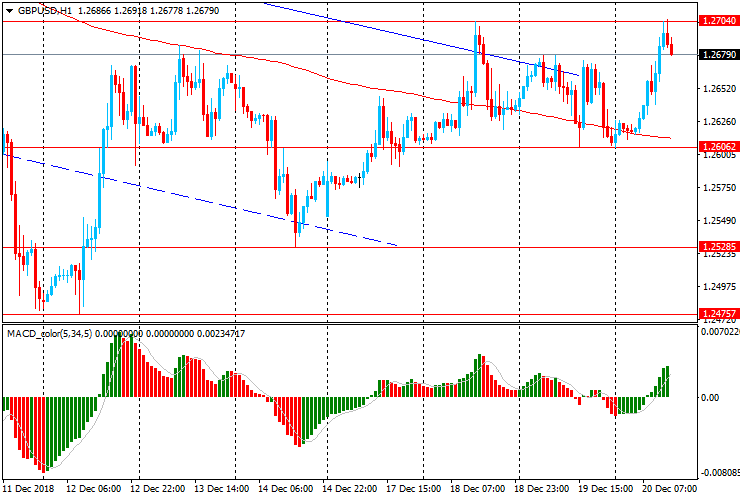
Task: Click the 1.26260 price scale value
Action: pyautogui.click(x=719, y=122)
